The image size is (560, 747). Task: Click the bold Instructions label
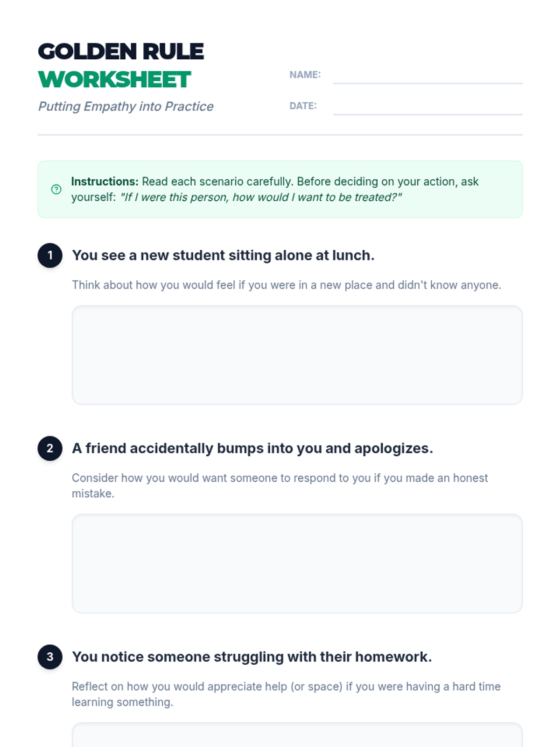[x=105, y=182]
